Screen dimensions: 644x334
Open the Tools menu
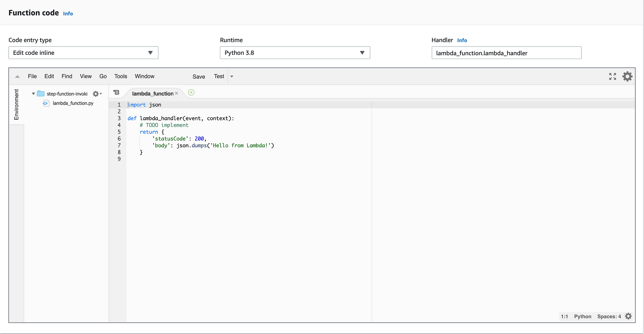121,76
